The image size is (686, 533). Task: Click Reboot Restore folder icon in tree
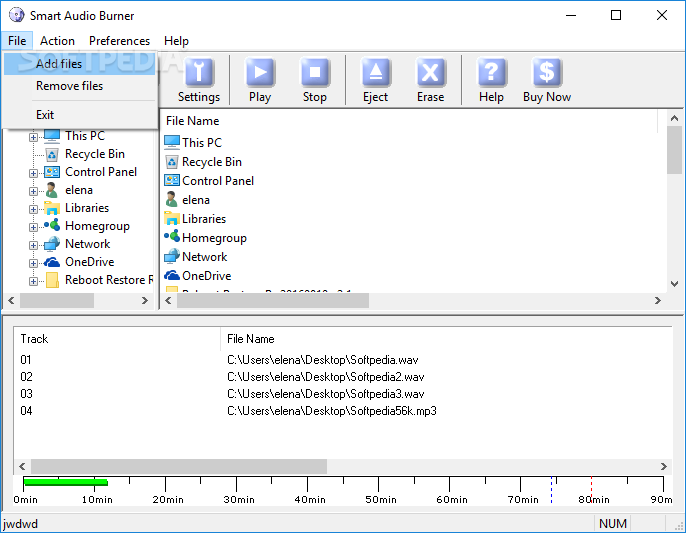pos(52,280)
